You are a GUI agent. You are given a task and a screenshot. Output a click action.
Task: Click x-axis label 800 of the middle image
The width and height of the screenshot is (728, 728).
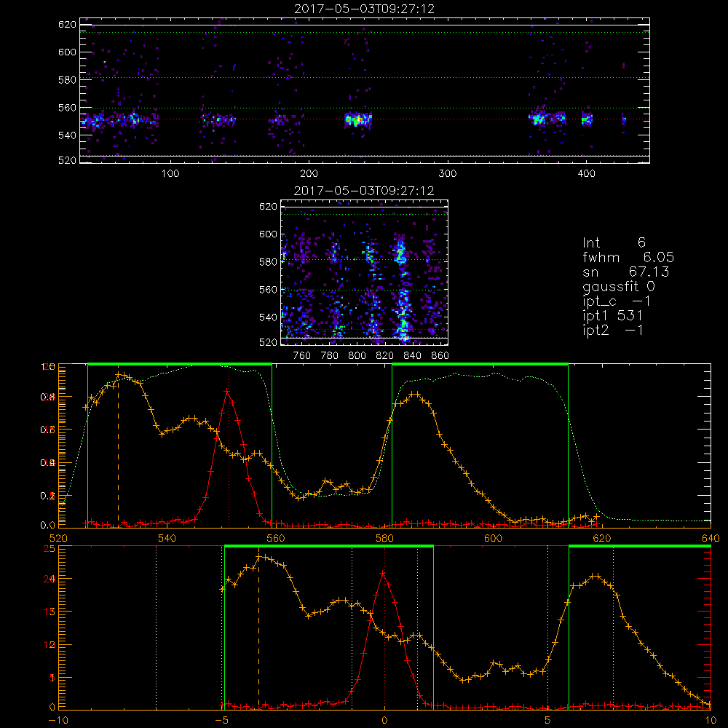[x=357, y=356]
